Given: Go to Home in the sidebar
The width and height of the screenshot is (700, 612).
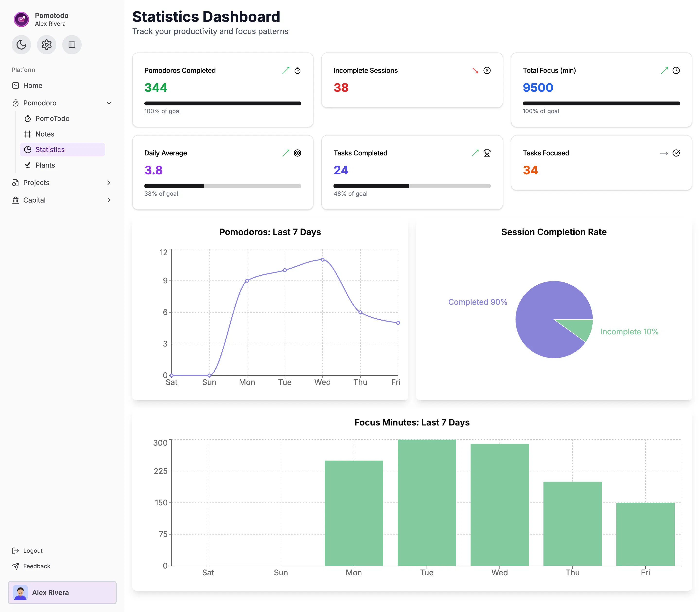Looking at the screenshot, I should pyautogui.click(x=62, y=85).
